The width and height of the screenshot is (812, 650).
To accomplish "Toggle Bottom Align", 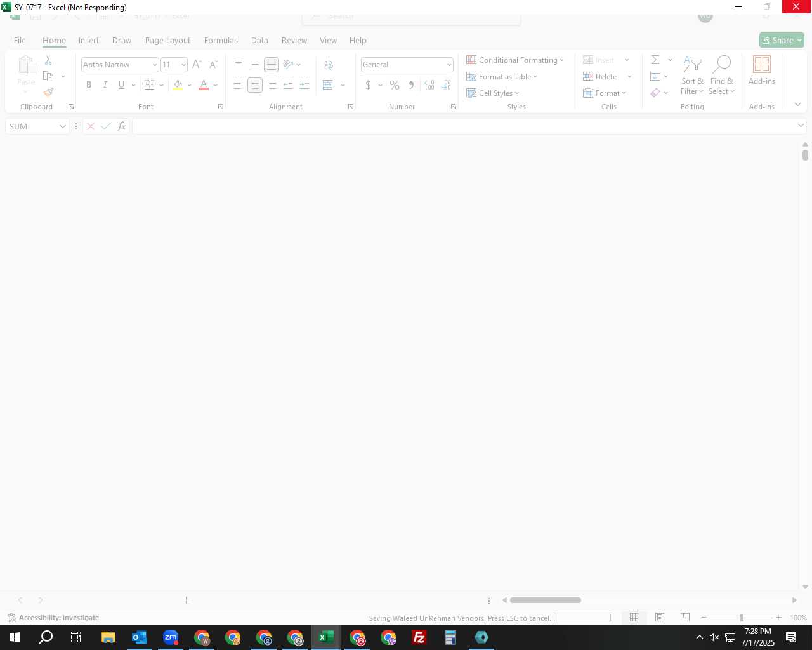I will point(272,64).
